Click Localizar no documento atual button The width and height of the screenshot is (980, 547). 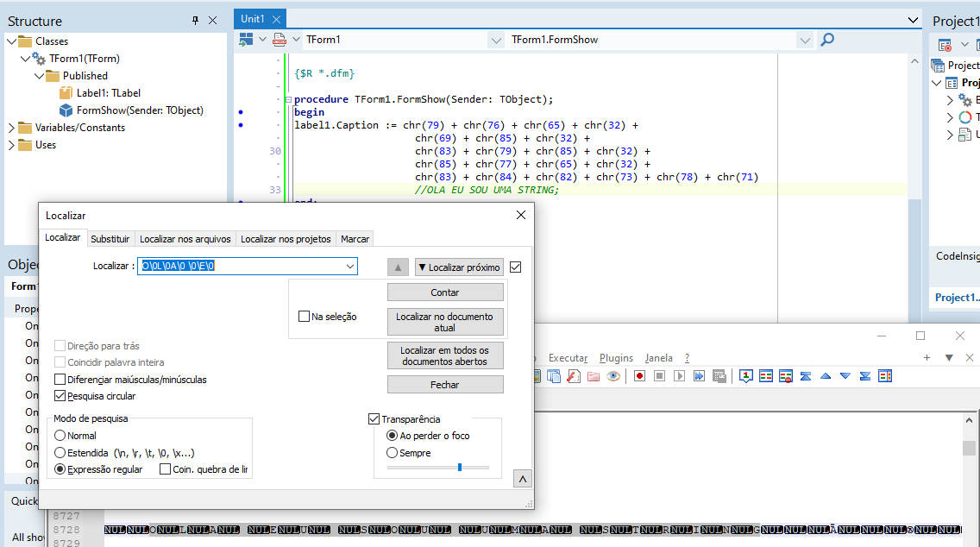(445, 322)
